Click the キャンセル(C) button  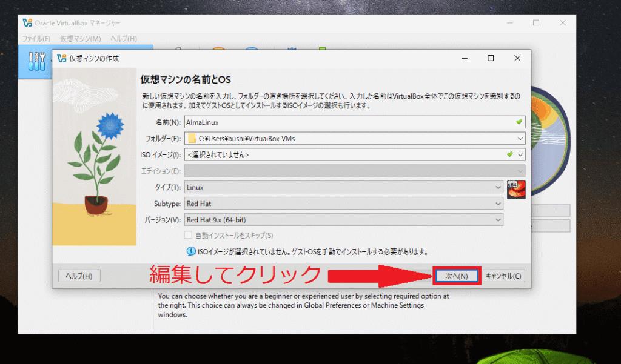click(x=504, y=276)
